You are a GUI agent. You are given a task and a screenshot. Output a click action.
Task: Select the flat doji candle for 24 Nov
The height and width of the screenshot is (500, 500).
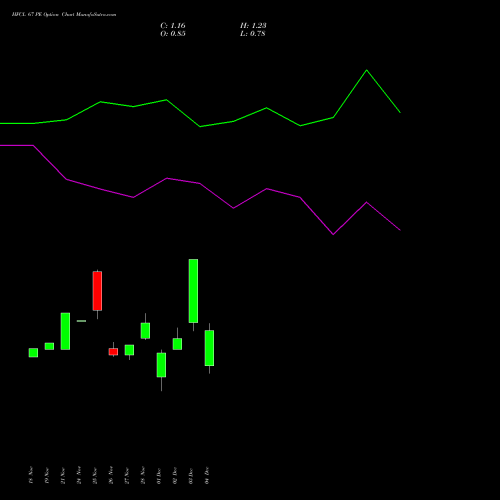[x=81, y=321]
